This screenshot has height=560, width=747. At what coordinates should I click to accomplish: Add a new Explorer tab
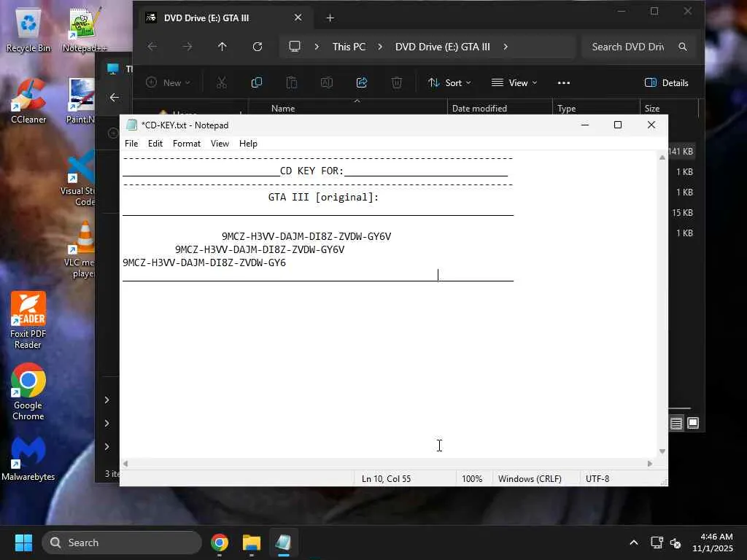coord(330,18)
